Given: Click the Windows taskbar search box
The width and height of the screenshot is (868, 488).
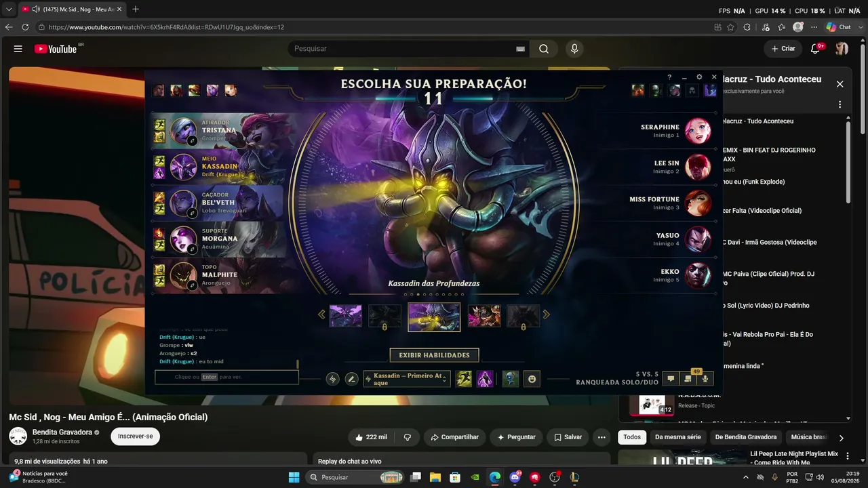Looking at the screenshot, I should tap(355, 477).
